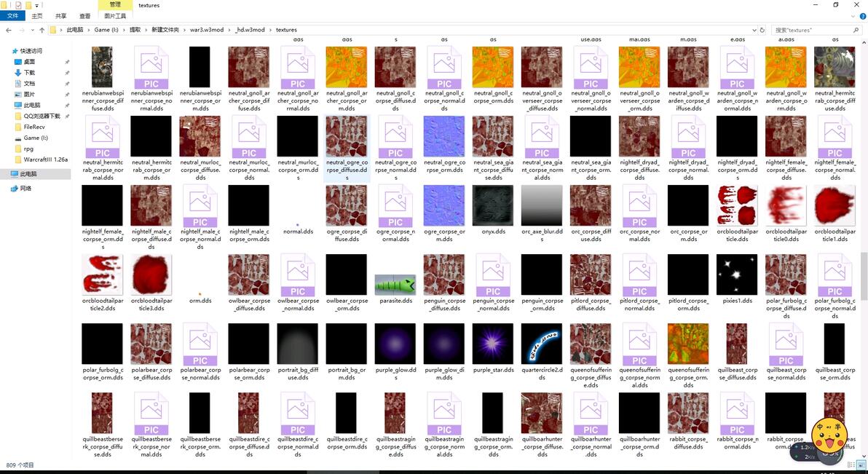Switch to large icons view button
Viewport: 868px width, 474px height.
click(x=861, y=465)
